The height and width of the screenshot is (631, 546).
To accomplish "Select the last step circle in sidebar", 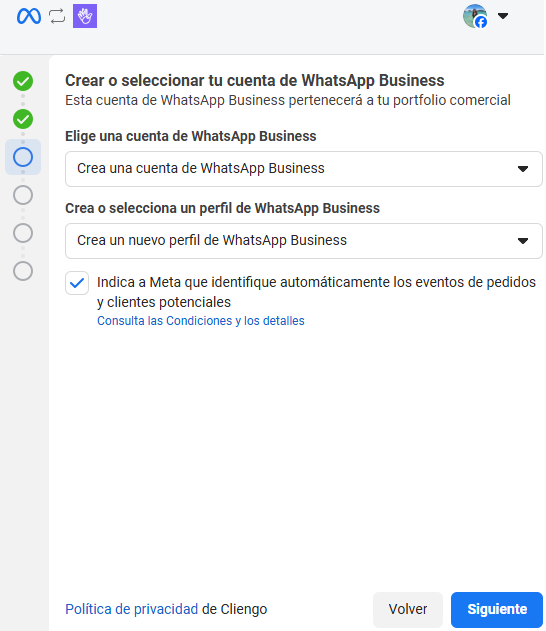I will [x=23, y=271].
